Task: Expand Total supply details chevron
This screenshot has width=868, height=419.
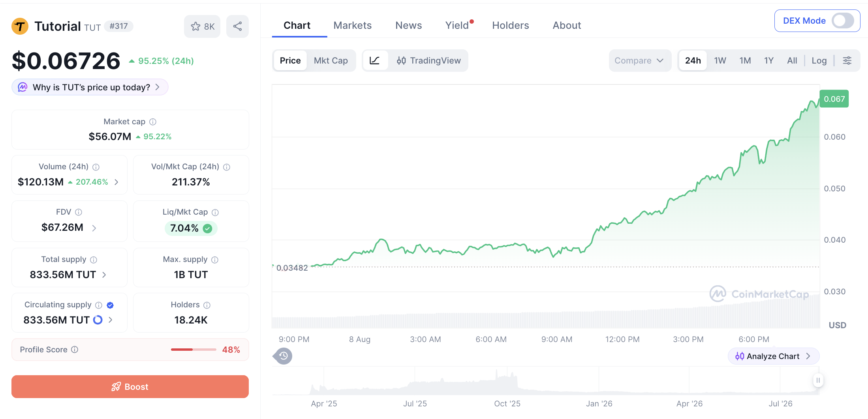Action: point(104,275)
